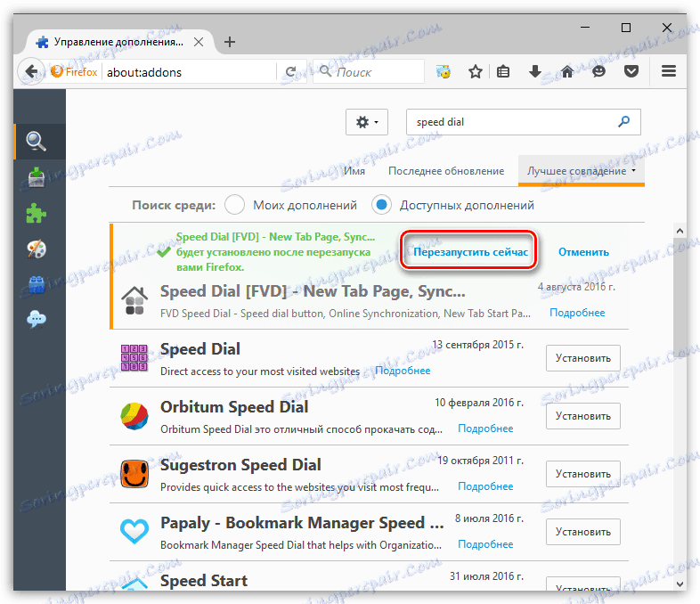The height and width of the screenshot is (604, 700).
Task: Select 'Доступных дополнений' radio button
Action: click(381, 205)
